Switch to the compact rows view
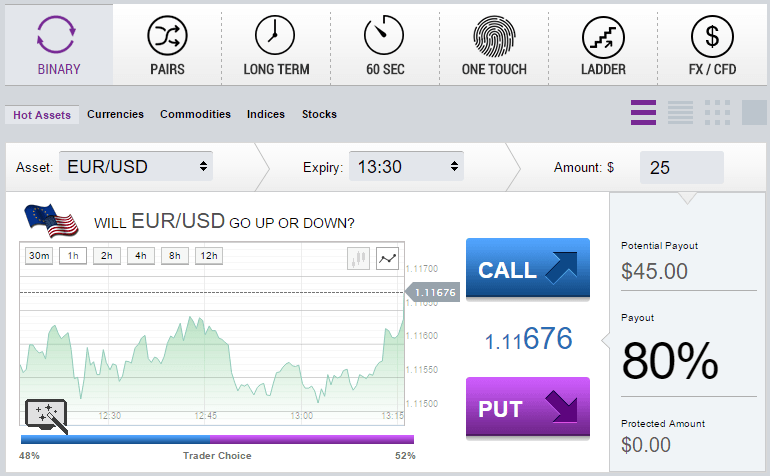 click(x=680, y=112)
